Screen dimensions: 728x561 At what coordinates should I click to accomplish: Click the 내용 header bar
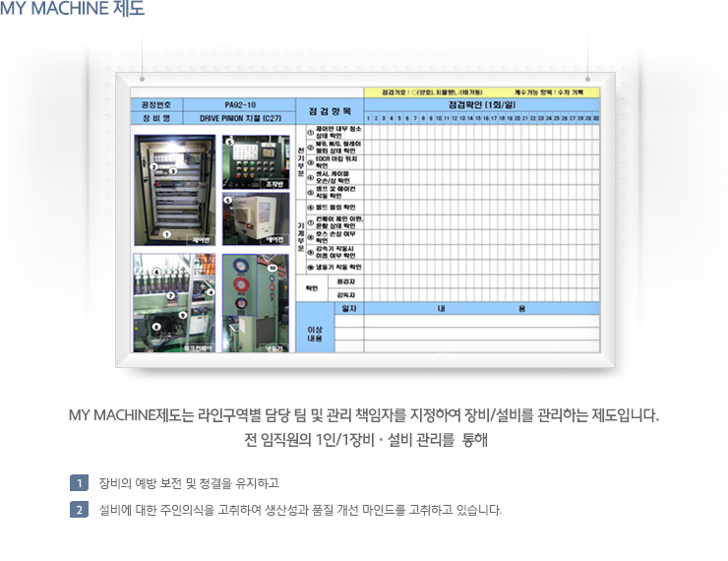click(482, 308)
